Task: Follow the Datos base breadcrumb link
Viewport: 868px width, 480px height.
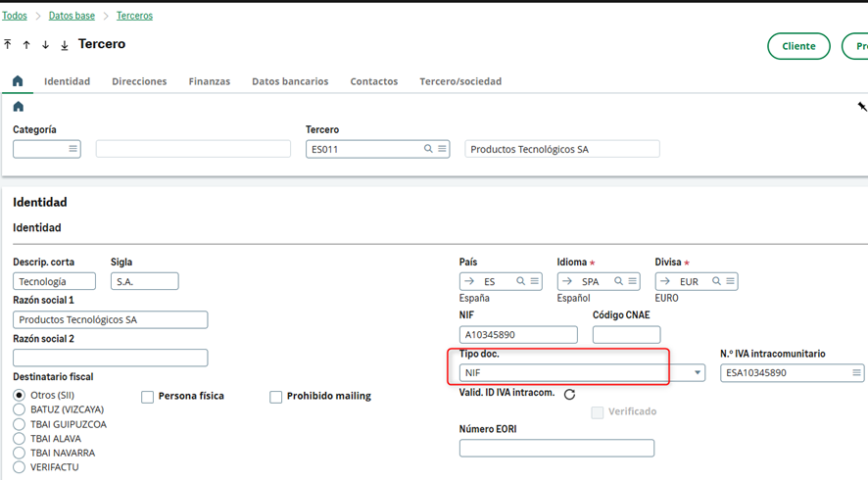Action: (72, 16)
